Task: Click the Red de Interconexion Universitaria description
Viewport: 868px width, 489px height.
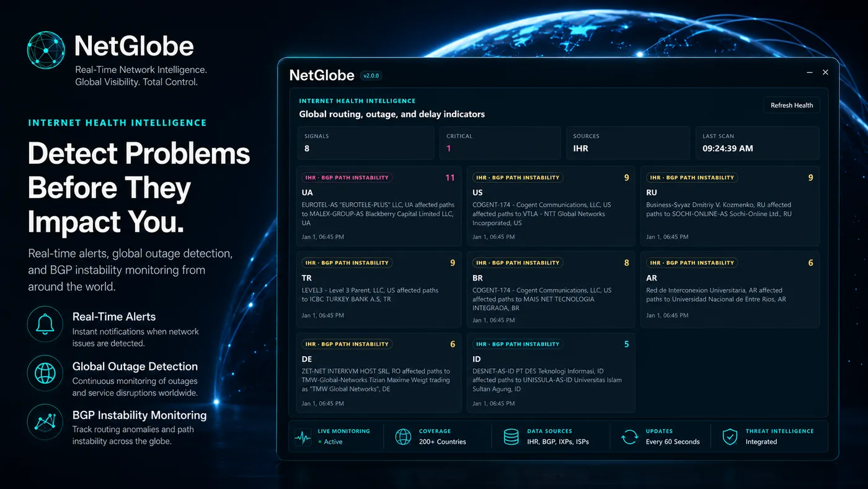Action: [716, 295]
